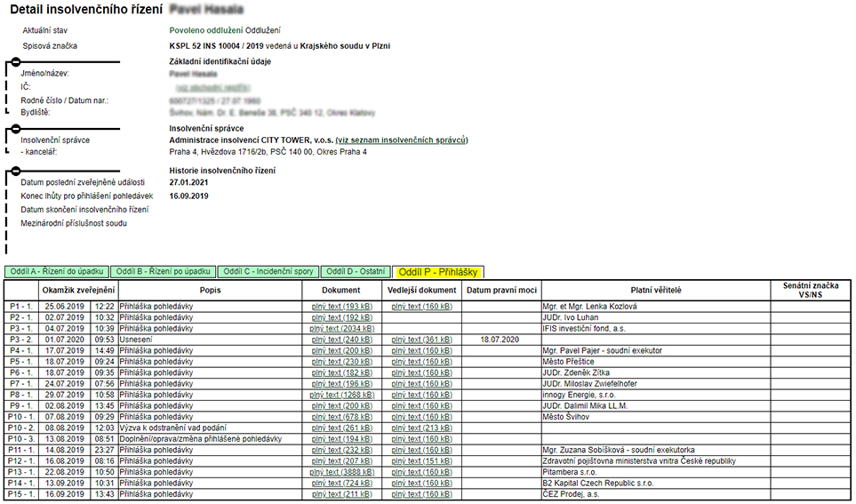This screenshot has width=856, height=504.
Task: Click the Okamžik zveřejnění column header
Action: pos(78,290)
